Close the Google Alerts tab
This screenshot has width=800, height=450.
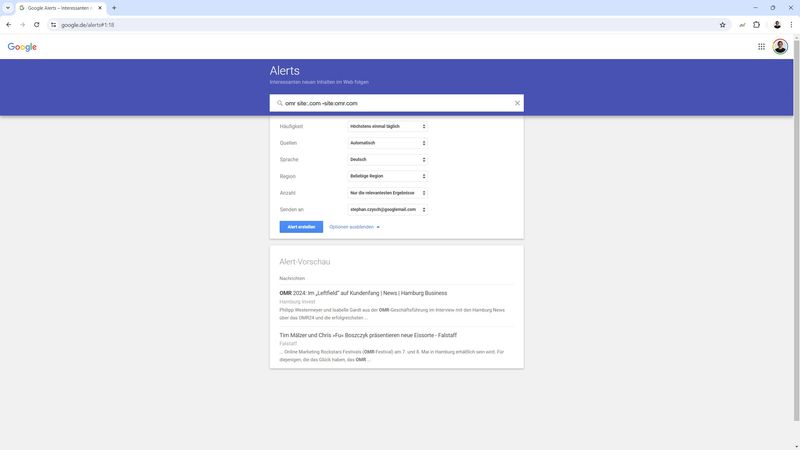pos(100,8)
